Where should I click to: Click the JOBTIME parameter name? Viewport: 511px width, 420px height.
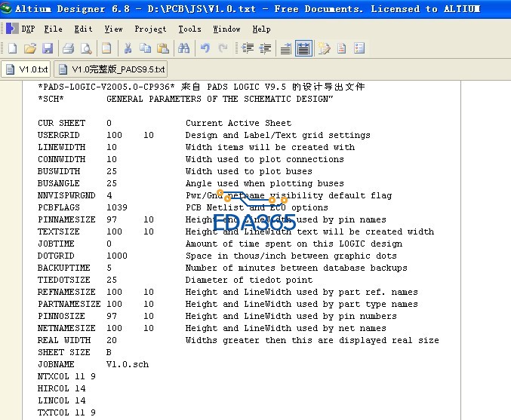click(56, 244)
